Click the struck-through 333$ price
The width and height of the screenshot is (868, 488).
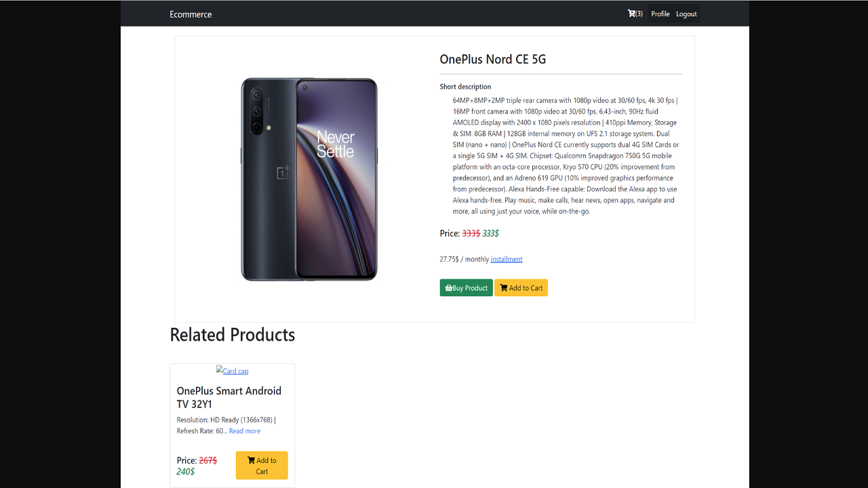471,233
